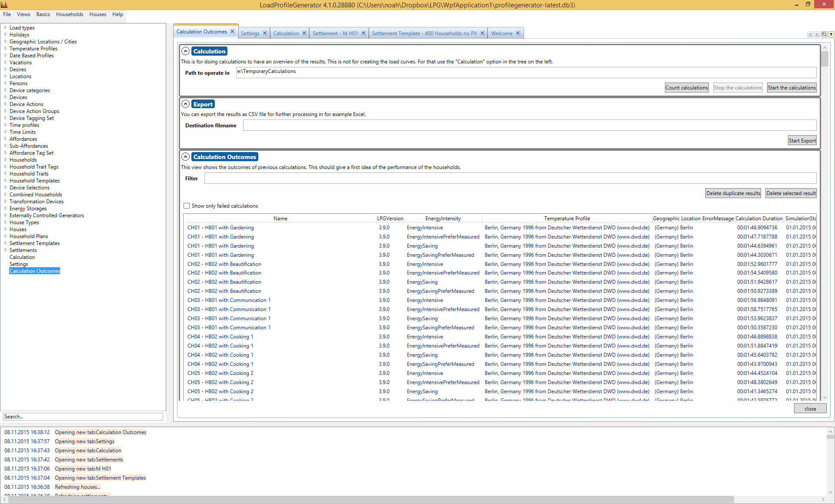Select Device Tagging Set tree item

click(x=32, y=118)
